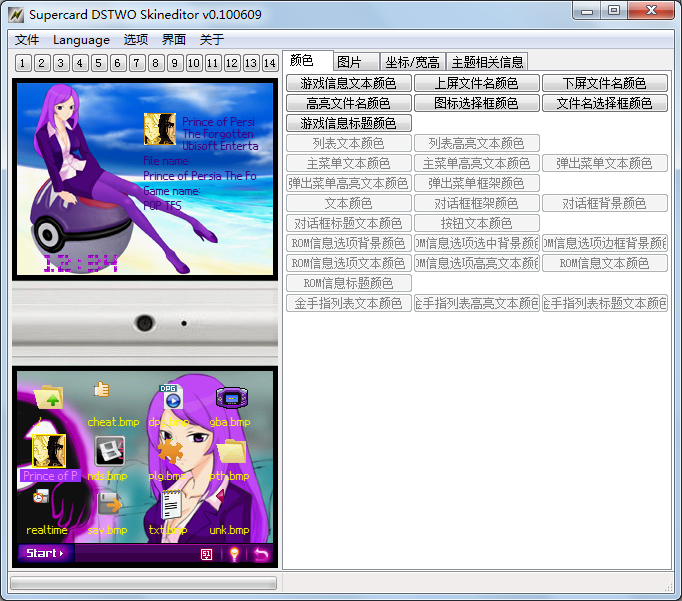The width and height of the screenshot is (682, 601).
Task: Click the 高亮文件名颜色 button
Action: [348, 103]
